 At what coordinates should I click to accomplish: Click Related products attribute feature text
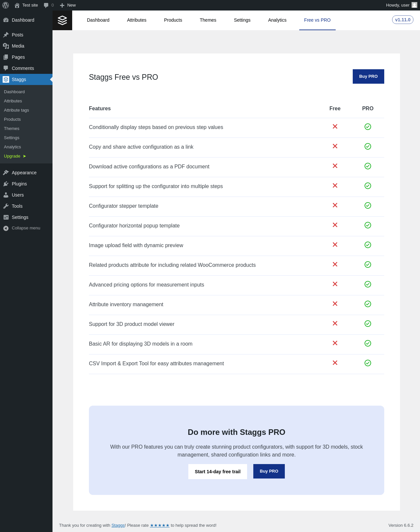click(x=172, y=265)
